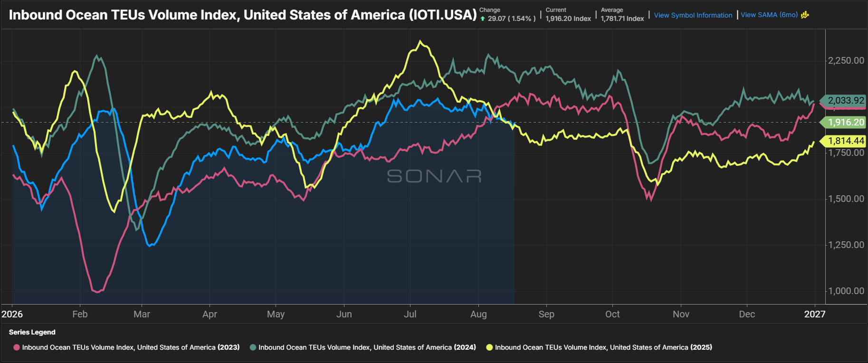Click the yellow 1,814.44 value tag on the price axis
The height and width of the screenshot is (363, 868).
point(843,141)
